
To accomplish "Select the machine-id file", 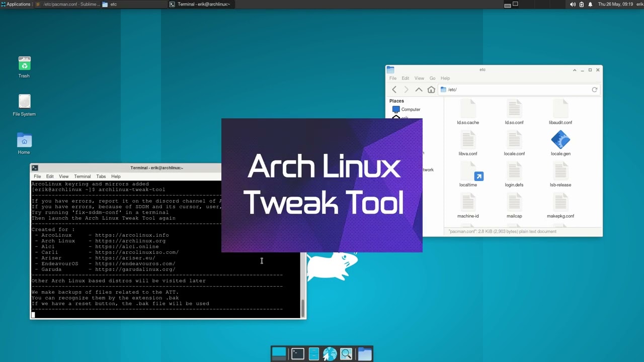I will click(468, 206).
